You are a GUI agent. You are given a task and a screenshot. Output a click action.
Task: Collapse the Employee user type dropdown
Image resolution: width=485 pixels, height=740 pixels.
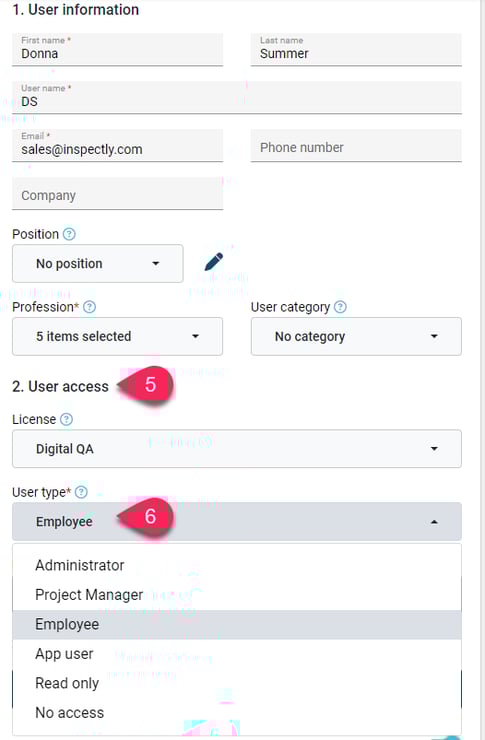pos(237,521)
